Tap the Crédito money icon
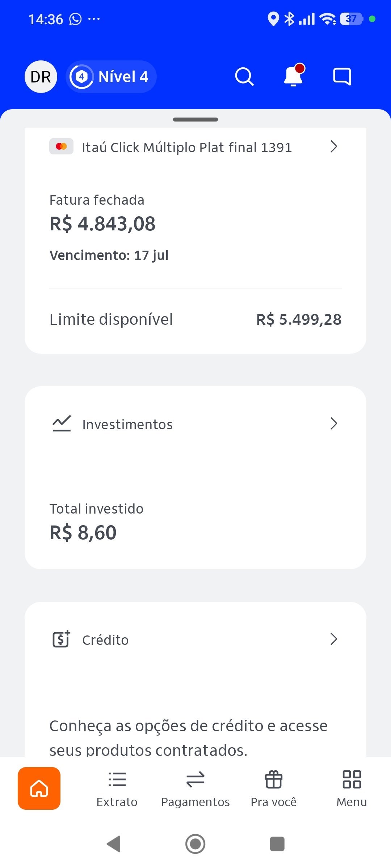The height and width of the screenshot is (868, 391). coord(62,639)
